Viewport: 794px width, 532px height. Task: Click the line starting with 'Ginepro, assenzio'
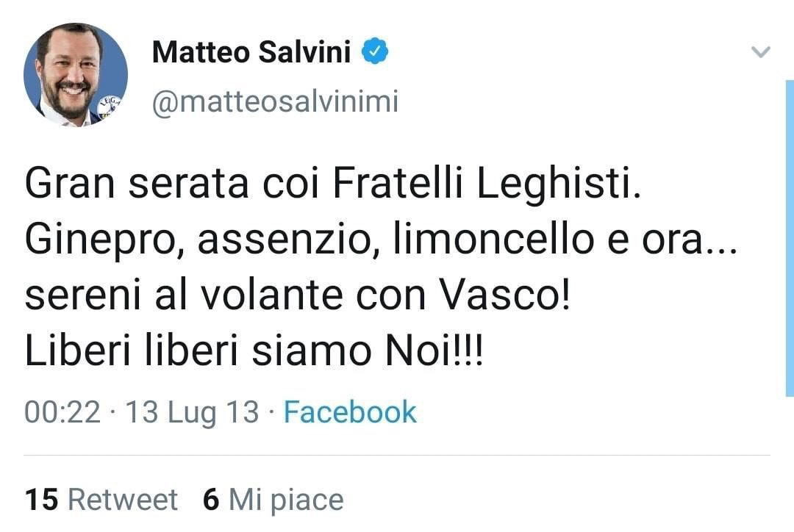tap(381, 241)
